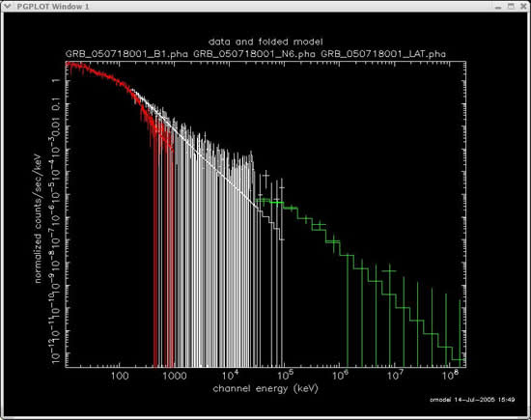Viewport: 531px width, 420px height.
Task: Click the 'normalized counts/sec/keV' axis label
Action: (38, 218)
